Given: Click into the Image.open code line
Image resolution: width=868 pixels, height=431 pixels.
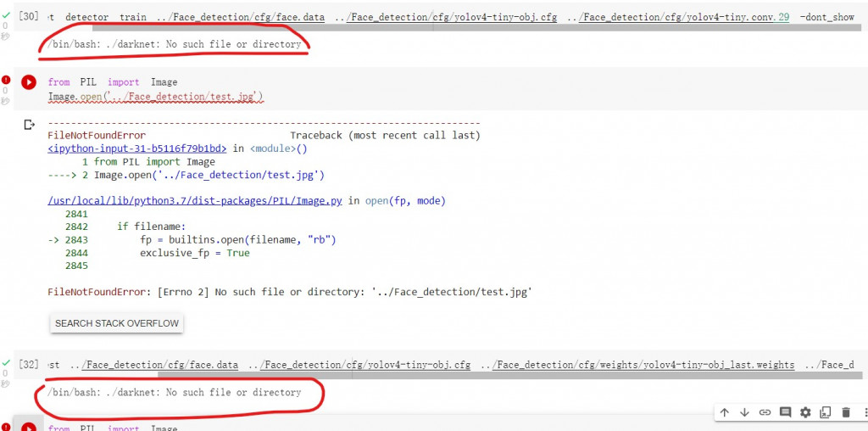Looking at the screenshot, I should pyautogui.click(x=156, y=97).
